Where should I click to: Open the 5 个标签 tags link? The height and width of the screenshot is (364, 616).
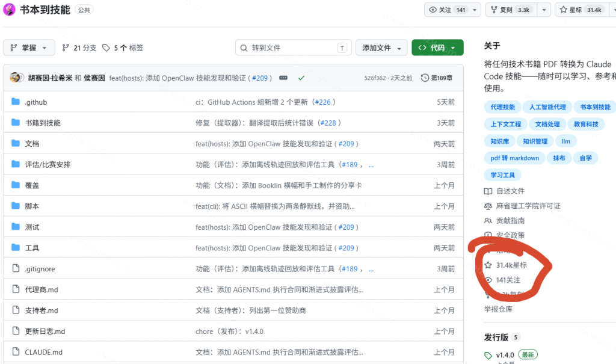(123, 48)
